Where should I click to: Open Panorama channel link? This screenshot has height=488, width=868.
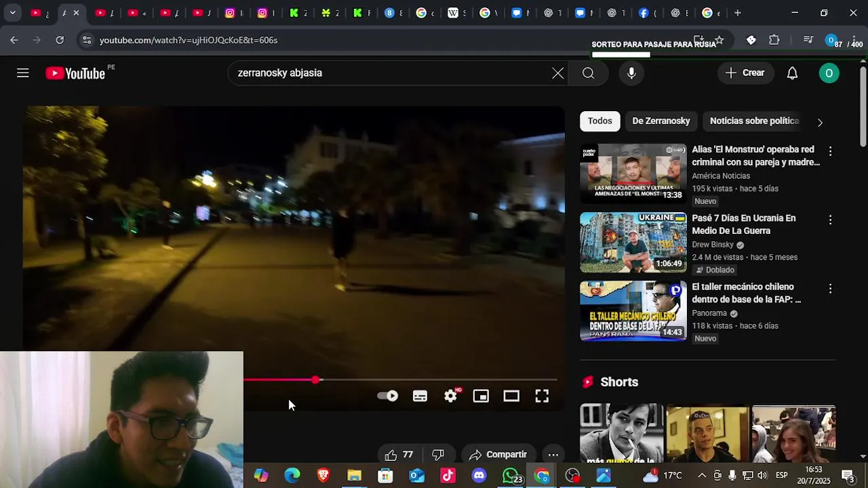click(x=709, y=313)
